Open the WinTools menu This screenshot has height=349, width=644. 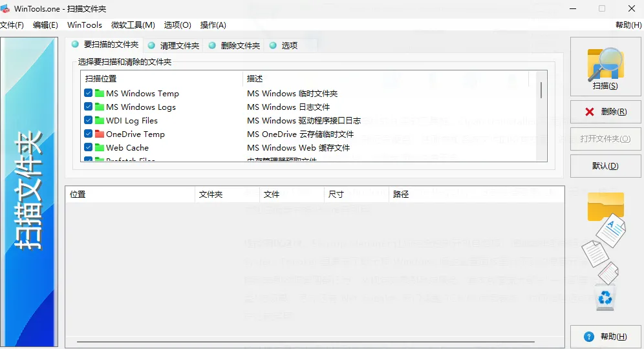point(85,25)
